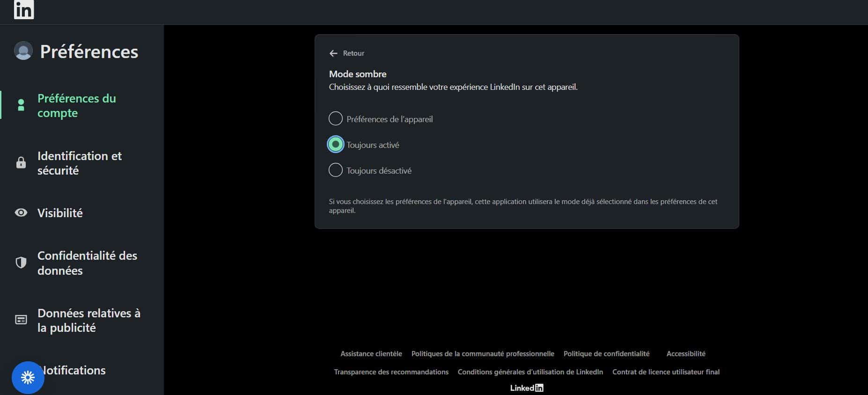The height and width of the screenshot is (395, 868).
Task: Open Politique de confidentialité link
Action: [x=606, y=354]
